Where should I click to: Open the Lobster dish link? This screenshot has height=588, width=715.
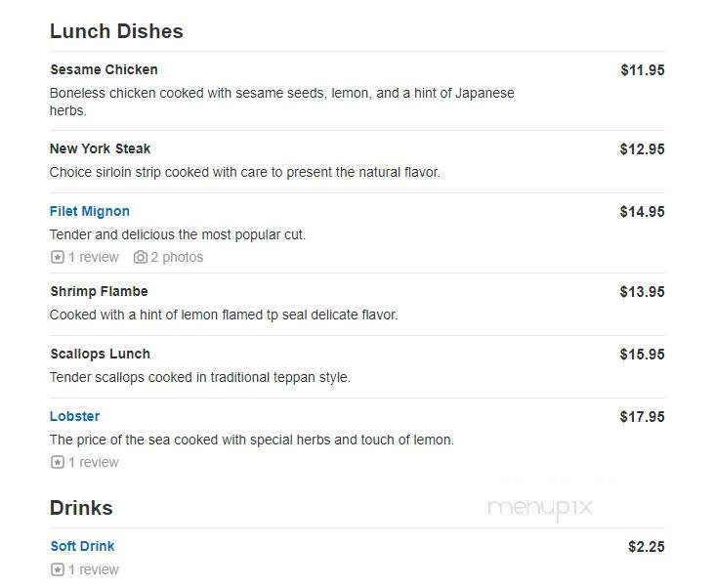[x=75, y=416]
